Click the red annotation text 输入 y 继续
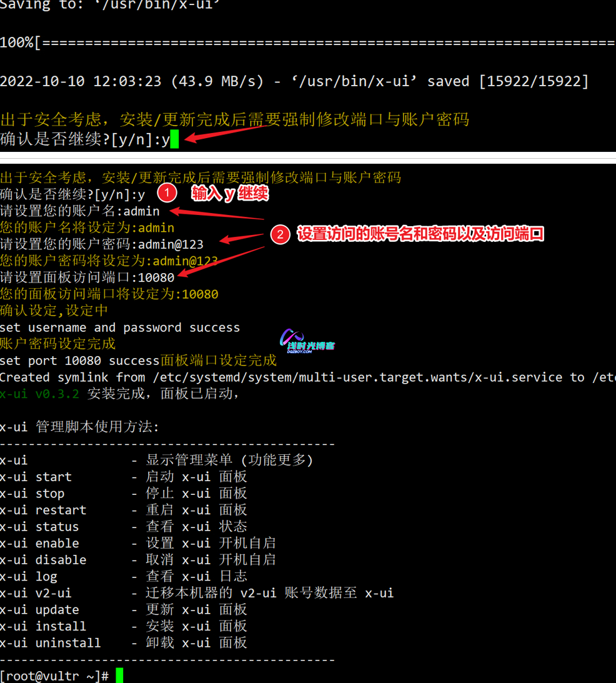Image resolution: width=616 pixels, height=683 pixels. tap(230, 194)
